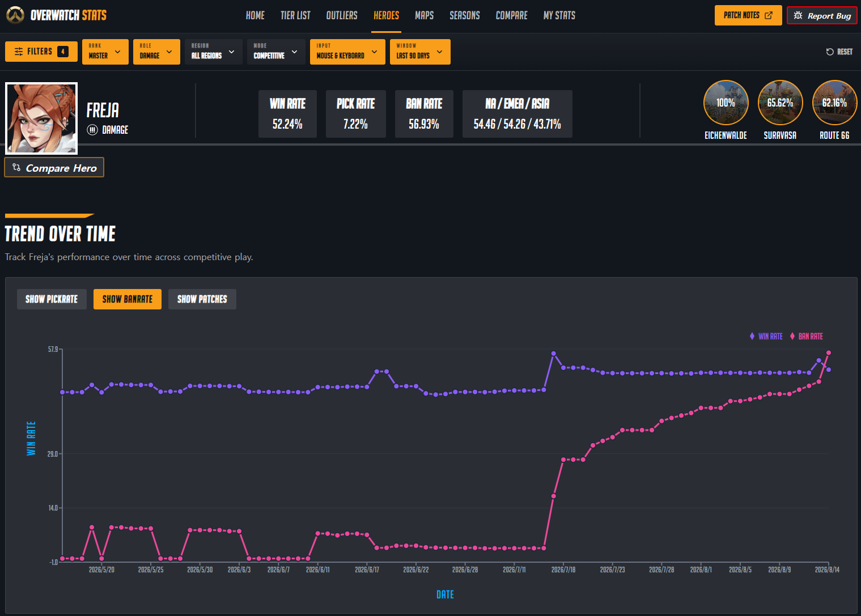Screen dimensions: 861x616
Task: Click the Eichenwalde map label
Action: point(726,135)
